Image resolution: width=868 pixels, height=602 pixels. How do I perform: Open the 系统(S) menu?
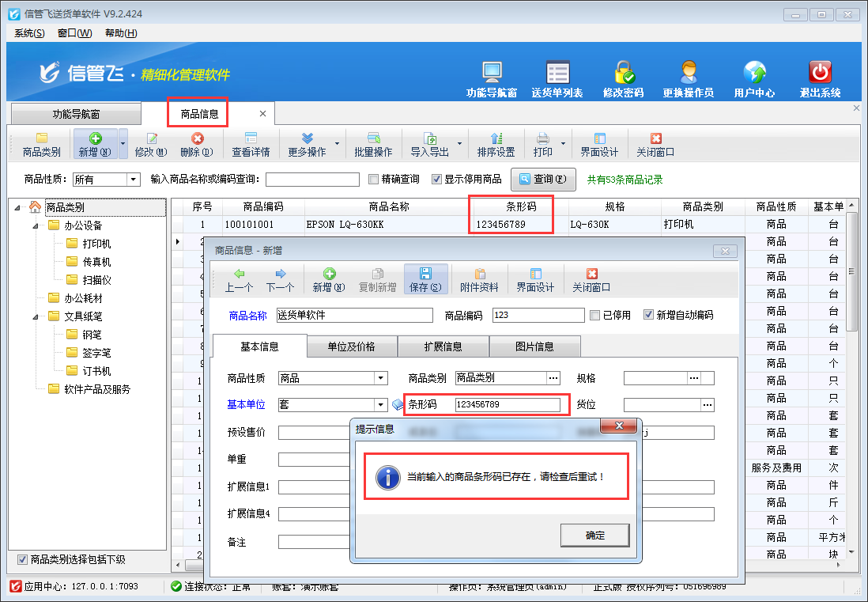[29, 33]
